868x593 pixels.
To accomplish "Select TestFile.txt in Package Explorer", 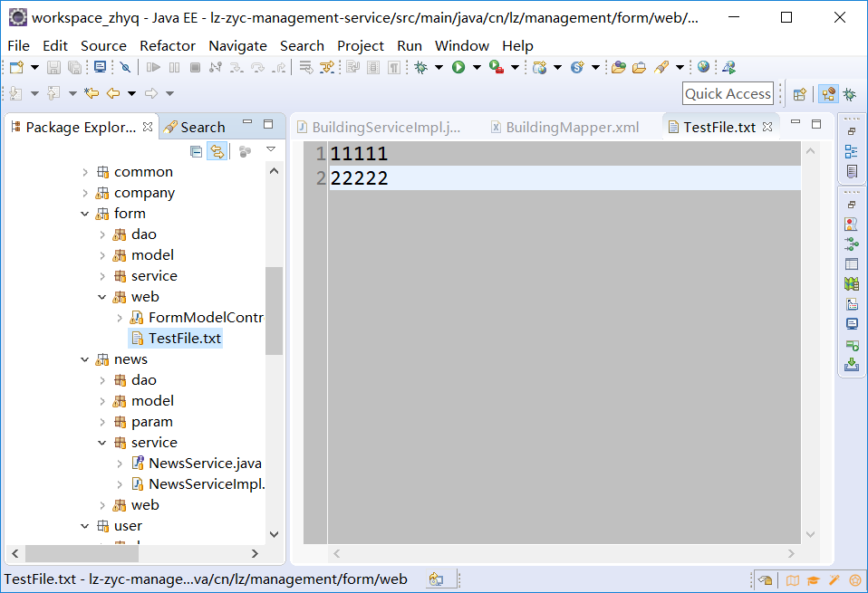I will [176, 338].
